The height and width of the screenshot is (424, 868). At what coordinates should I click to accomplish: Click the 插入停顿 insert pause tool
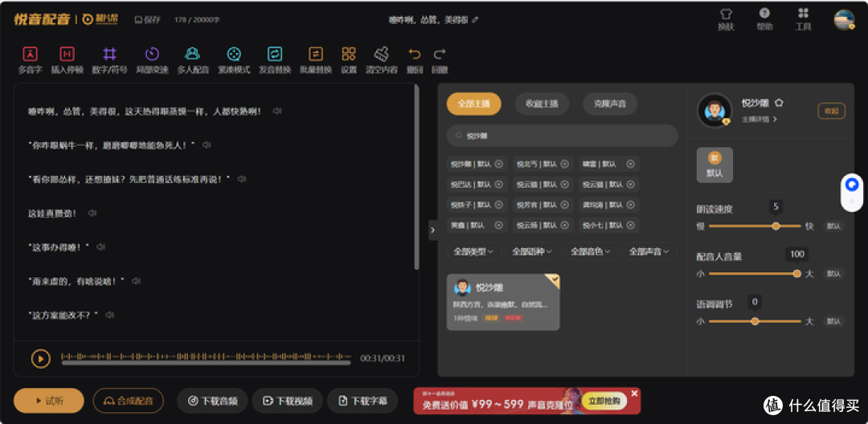(x=67, y=60)
